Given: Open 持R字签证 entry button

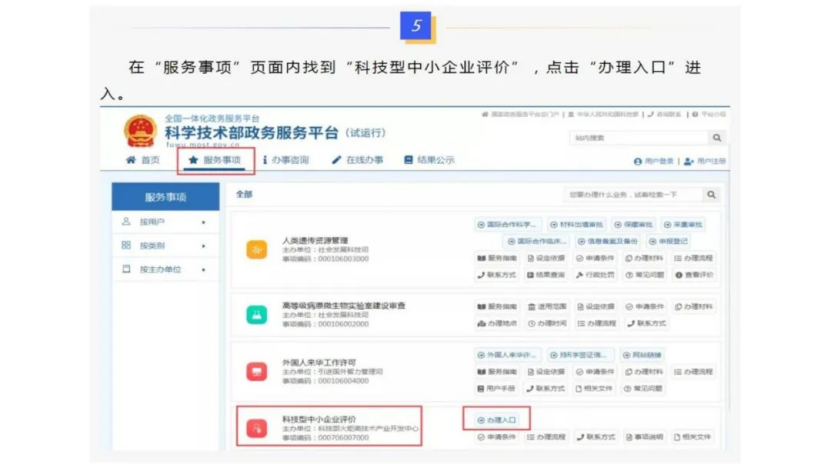Looking at the screenshot, I should coord(579,355).
